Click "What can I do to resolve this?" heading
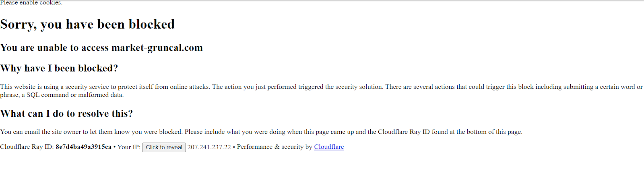Screen dimensions: 644x173 66,114
